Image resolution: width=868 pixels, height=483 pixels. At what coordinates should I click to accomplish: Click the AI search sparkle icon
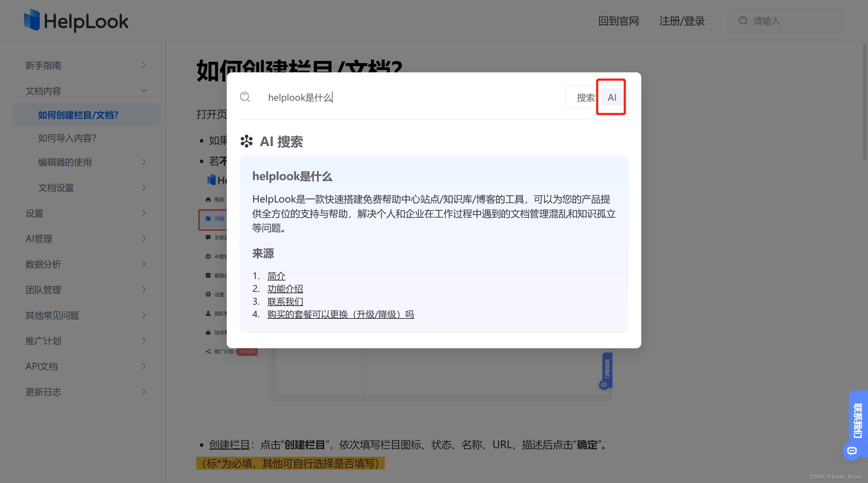247,141
